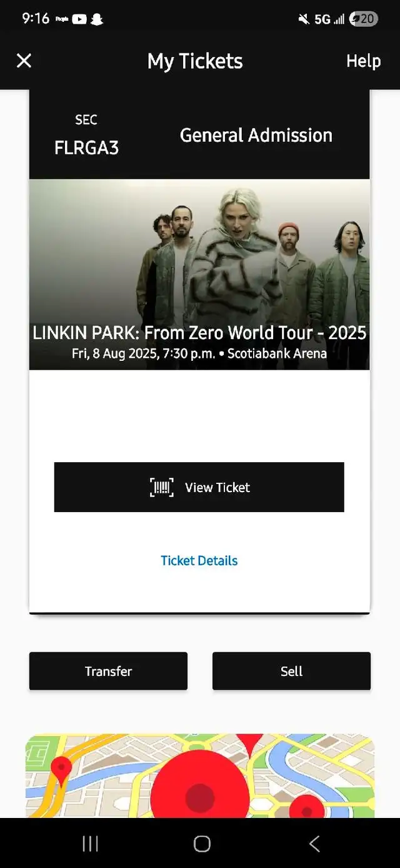Tap the Android back arrow icon
The width and height of the screenshot is (400, 868).
(x=314, y=844)
